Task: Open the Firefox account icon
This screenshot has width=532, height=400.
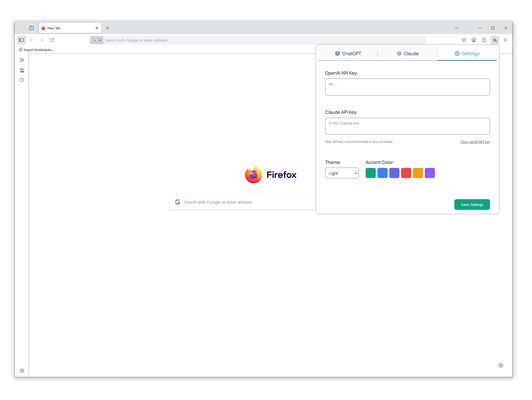Action: pyautogui.click(x=474, y=40)
